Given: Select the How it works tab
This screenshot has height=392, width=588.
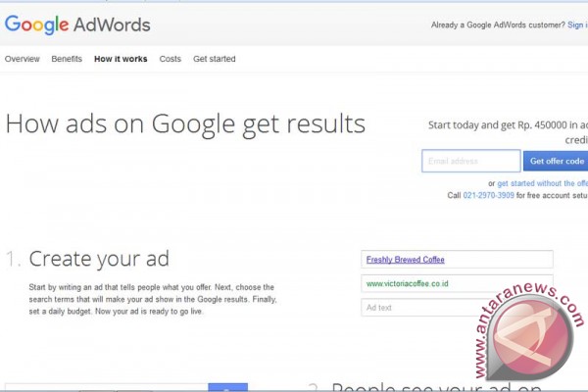Looking at the screenshot, I should (x=121, y=59).
